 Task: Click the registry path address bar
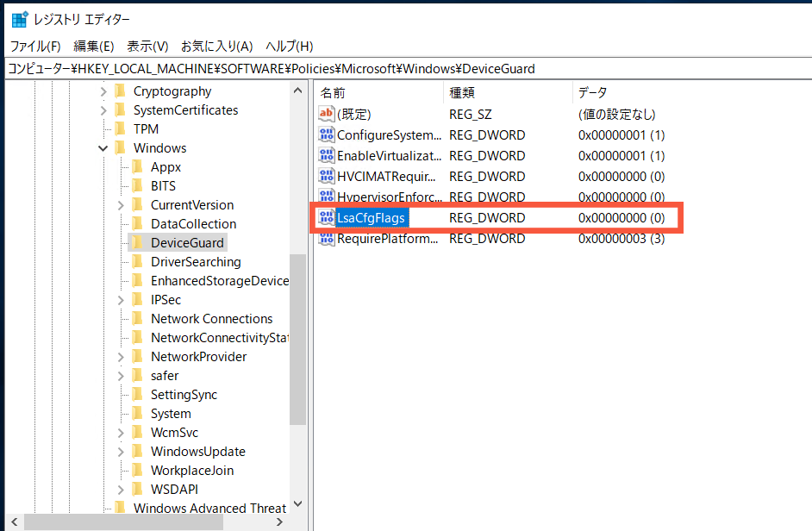pos(405,69)
